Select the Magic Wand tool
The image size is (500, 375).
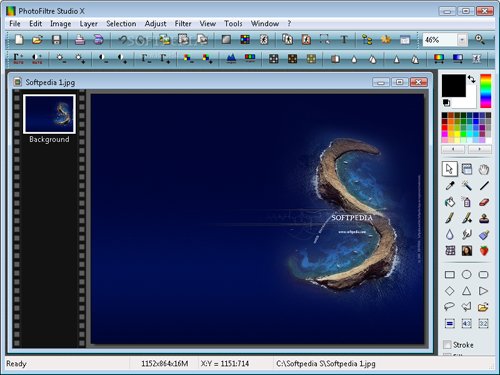tap(467, 185)
